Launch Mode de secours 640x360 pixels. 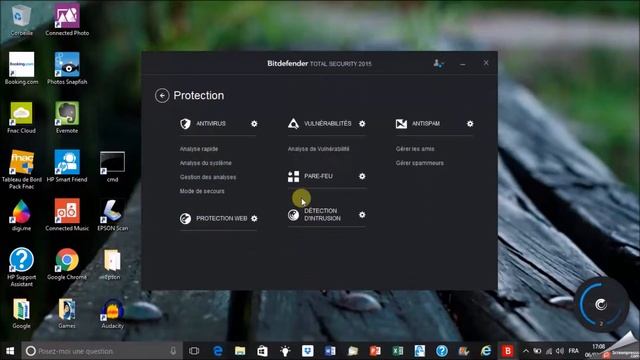[x=202, y=191]
